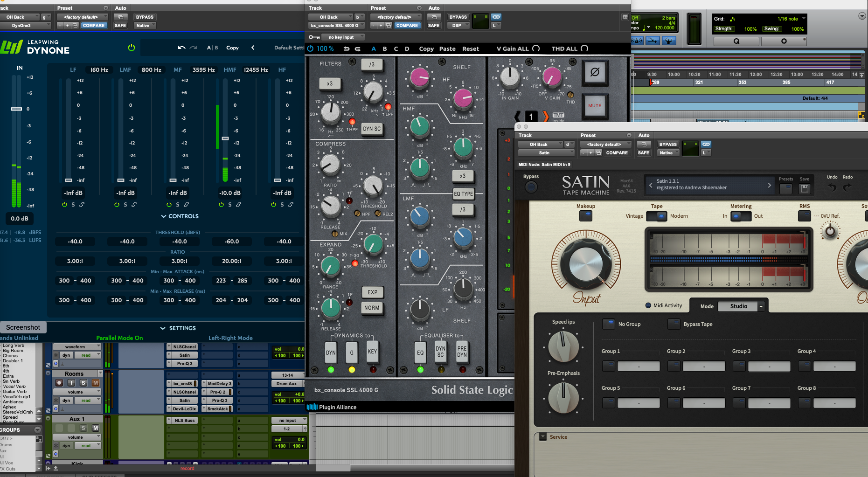Viewport: 868px width, 477px height.
Task: Go to previous DynOne preset
Action: 253,48
